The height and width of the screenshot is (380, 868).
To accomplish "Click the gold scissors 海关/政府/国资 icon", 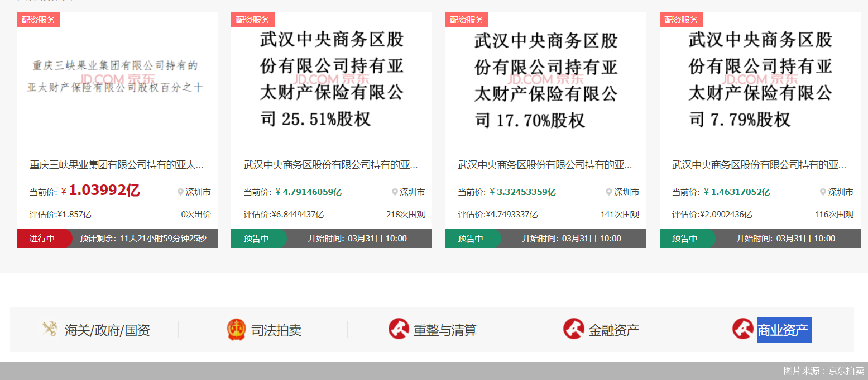I will pos(49,329).
